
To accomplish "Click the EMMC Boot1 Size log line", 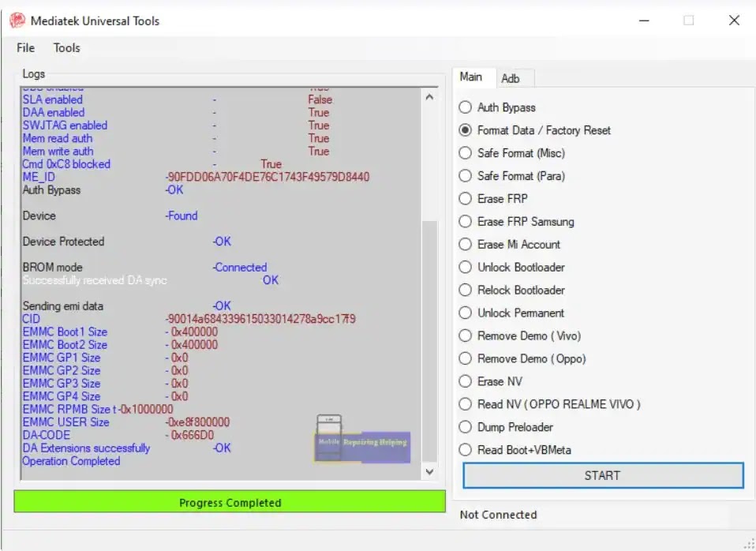I will click(120, 332).
